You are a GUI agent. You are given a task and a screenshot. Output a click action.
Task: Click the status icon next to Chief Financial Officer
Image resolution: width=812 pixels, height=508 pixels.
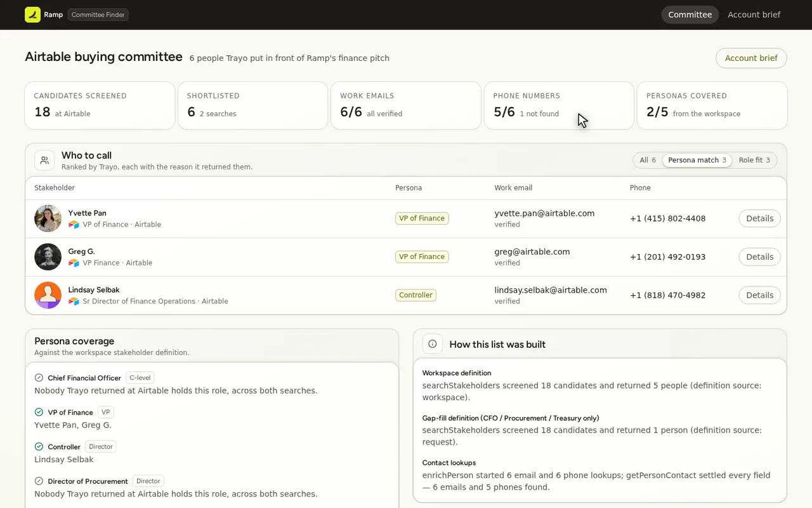click(x=39, y=378)
